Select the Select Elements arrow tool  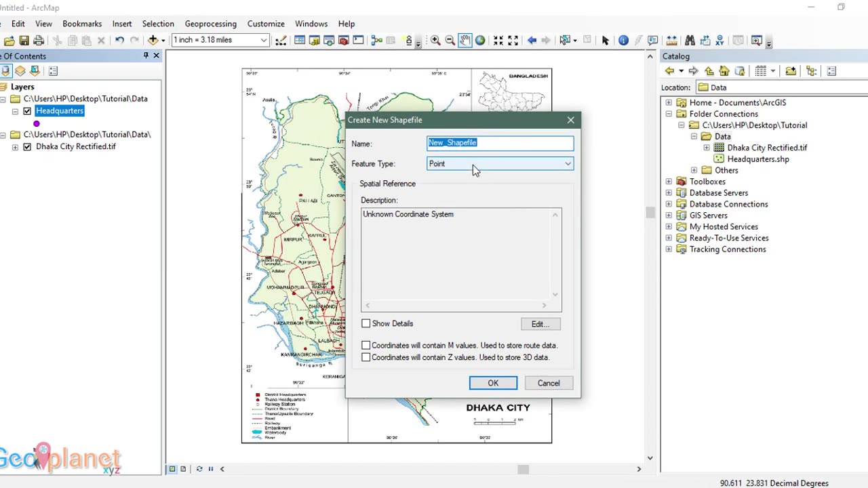[606, 41]
